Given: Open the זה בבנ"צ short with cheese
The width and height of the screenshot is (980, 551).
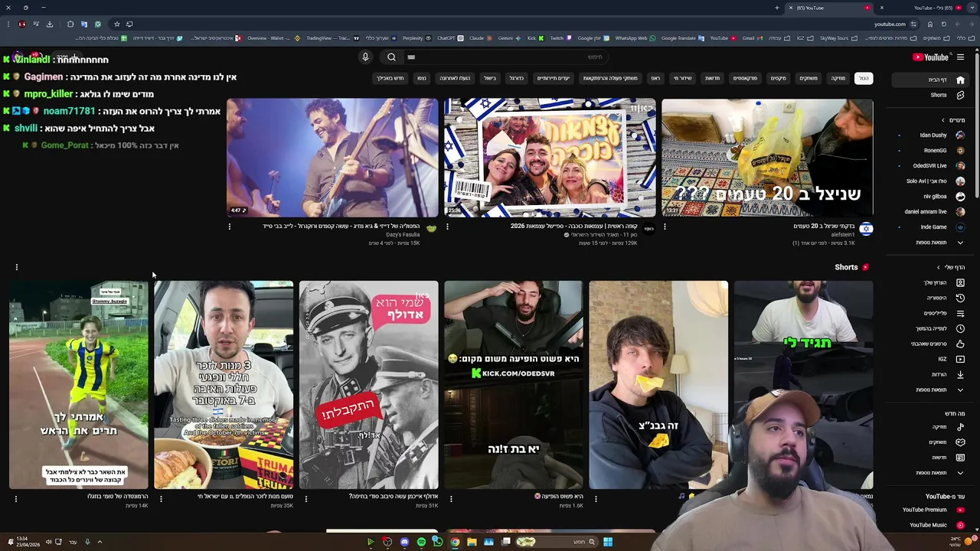Looking at the screenshot, I should point(658,385).
